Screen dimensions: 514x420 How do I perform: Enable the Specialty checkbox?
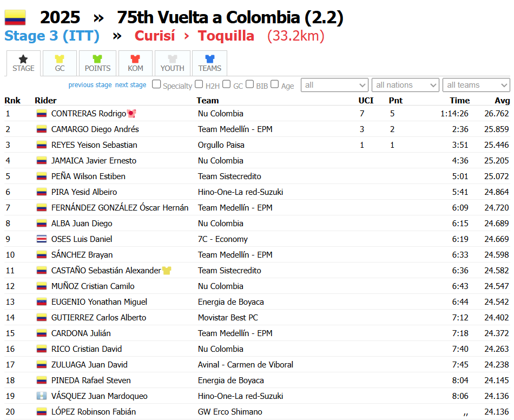156,84
